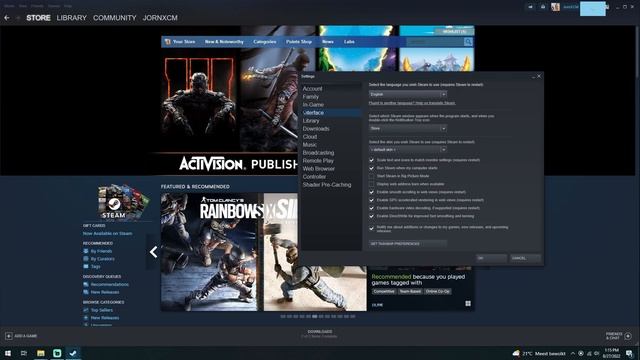Click the store search magnifier icon

pos(468,42)
